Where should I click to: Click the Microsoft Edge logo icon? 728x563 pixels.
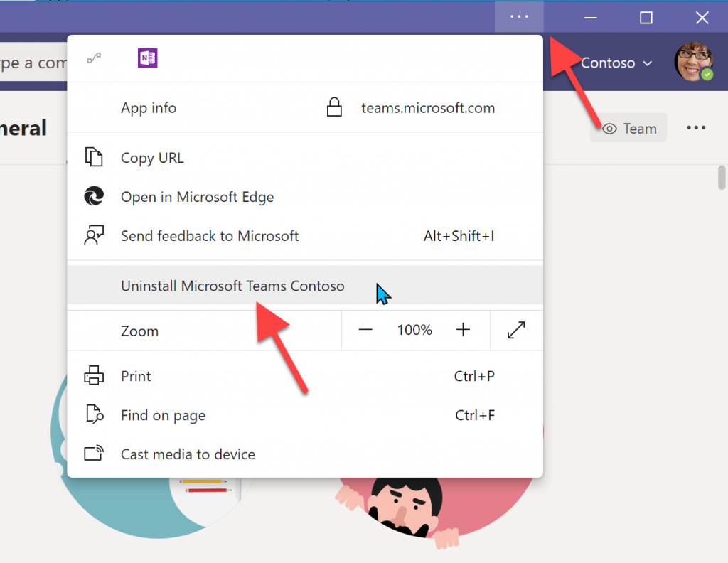94,196
